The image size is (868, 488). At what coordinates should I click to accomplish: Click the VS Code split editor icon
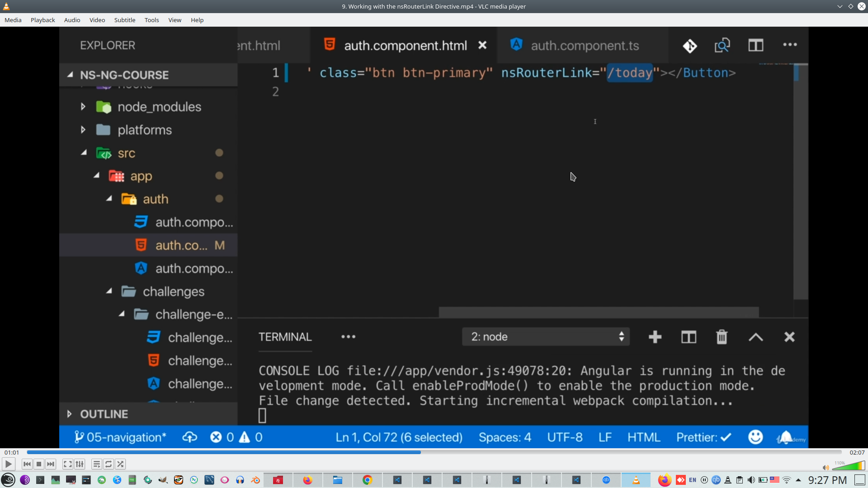coord(755,45)
